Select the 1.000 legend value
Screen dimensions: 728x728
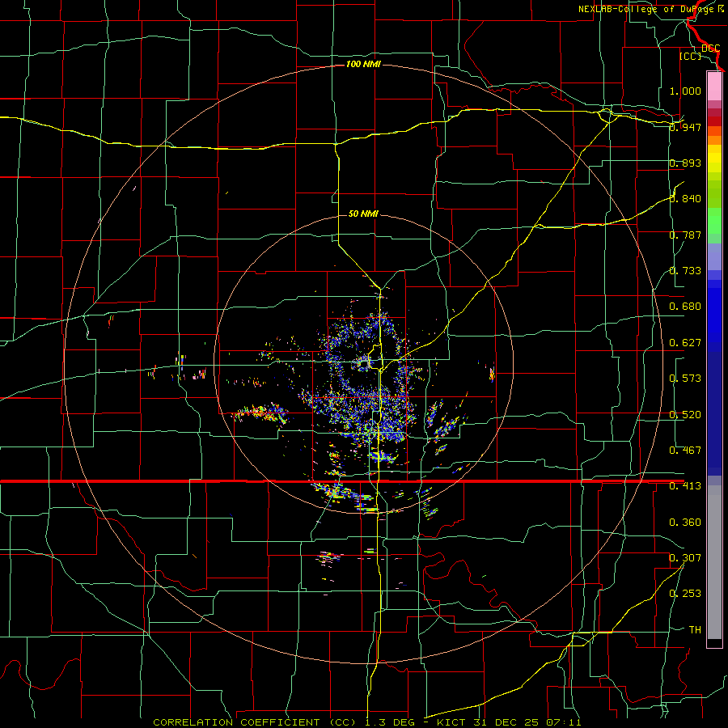685,91
